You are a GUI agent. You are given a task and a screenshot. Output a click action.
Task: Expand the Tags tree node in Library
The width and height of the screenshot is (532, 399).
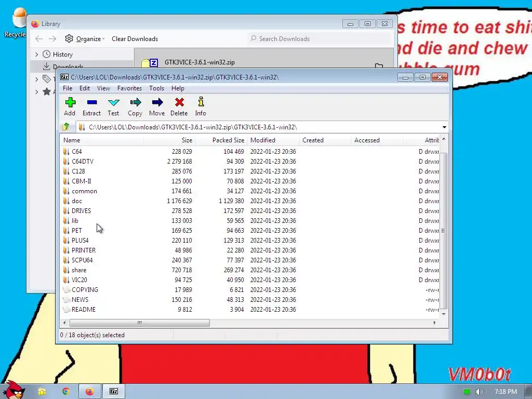click(x=37, y=79)
